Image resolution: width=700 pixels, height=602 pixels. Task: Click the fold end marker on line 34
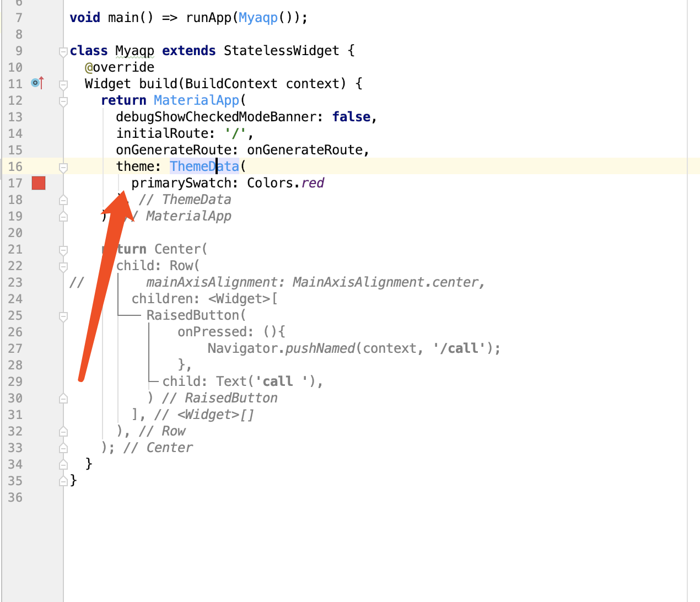pyautogui.click(x=63, y=464)
